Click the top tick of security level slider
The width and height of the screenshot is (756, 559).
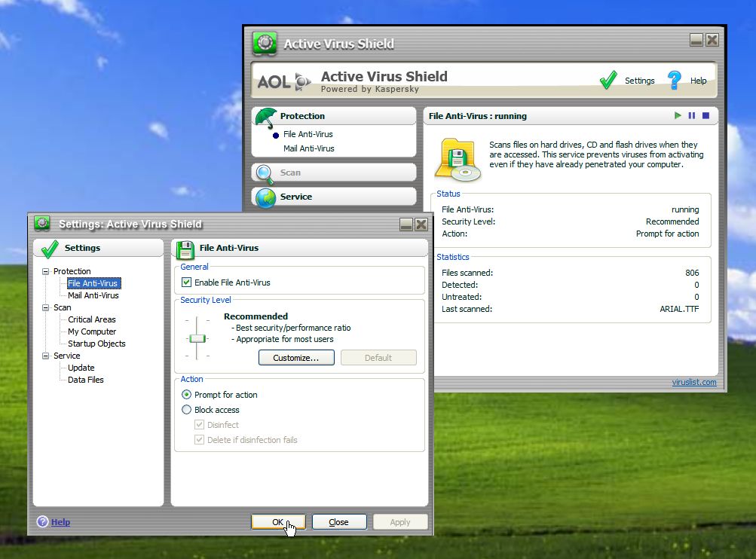click(197, 320)
